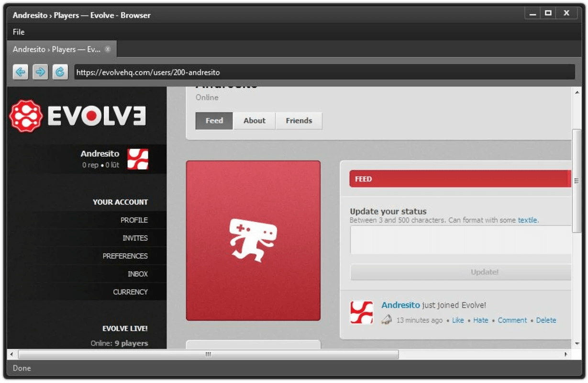This screenshot has width=588, height=383.
Task: Click the Update! status button
Action: point(461,272)
